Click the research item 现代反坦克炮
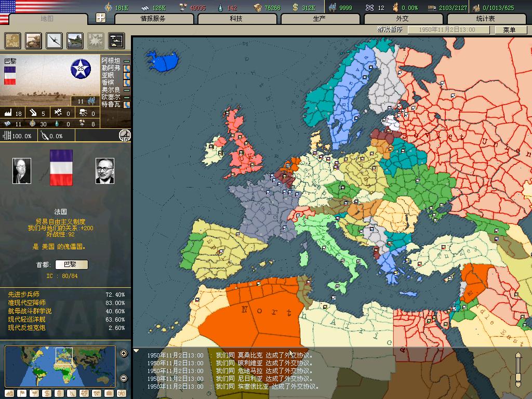 click(x=27, y=328)
